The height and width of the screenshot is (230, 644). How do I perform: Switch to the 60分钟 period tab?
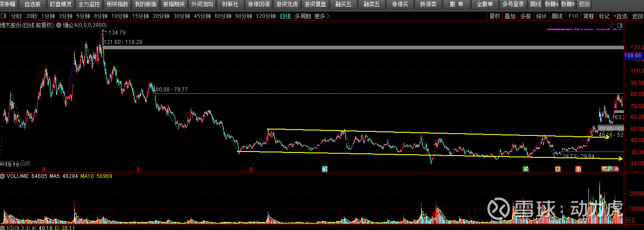[x=223, y=16]
